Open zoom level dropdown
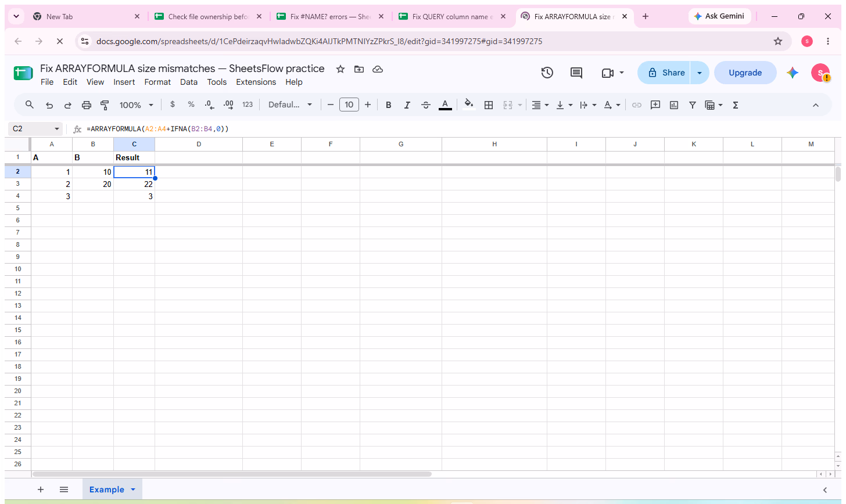The width and height of the screenshot is (846, 504). tap(137, 105)
